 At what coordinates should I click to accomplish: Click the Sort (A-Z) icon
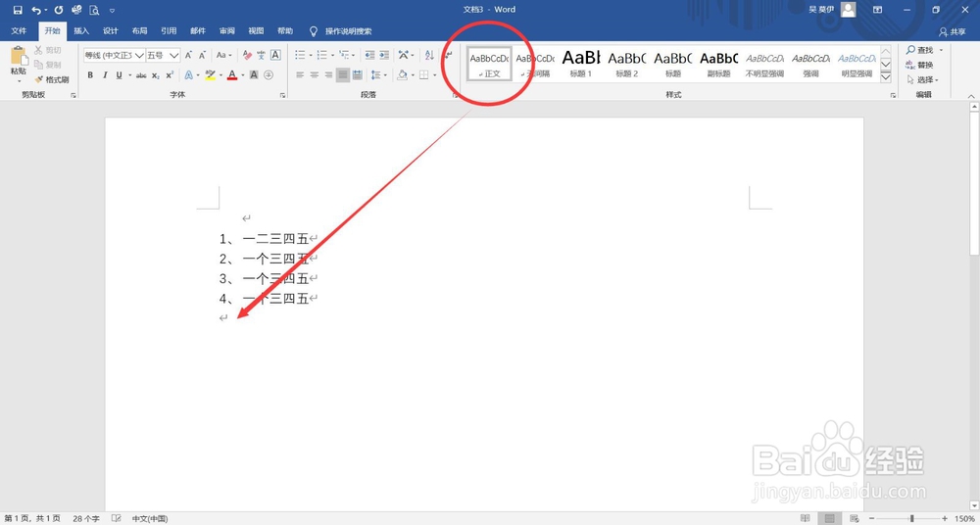click(x=429, y=55)
